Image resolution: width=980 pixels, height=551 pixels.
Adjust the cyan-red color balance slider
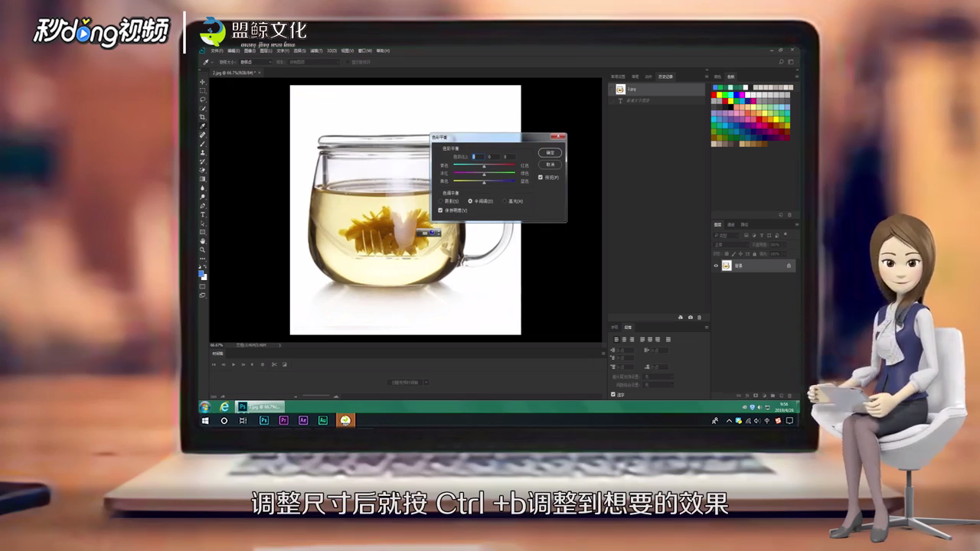484,165
